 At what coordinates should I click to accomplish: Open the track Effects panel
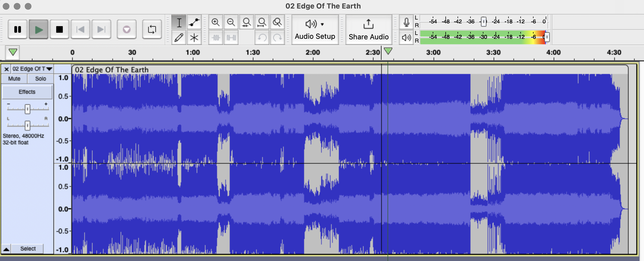tap(27, 92)
